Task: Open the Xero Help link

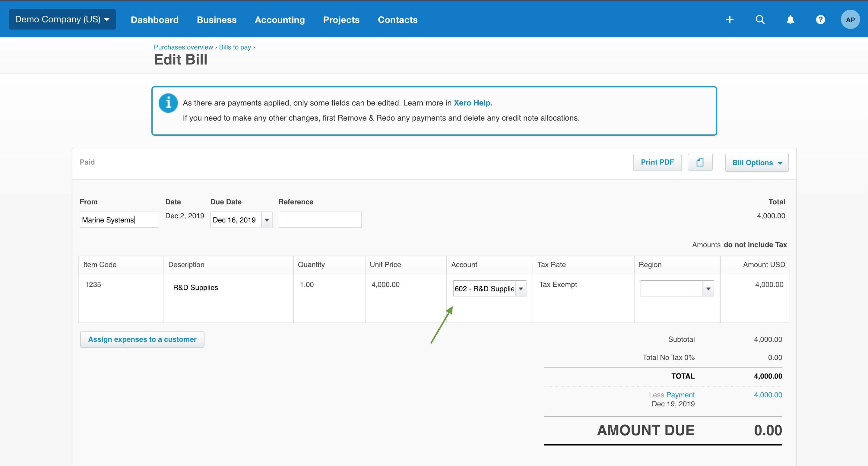Action: (472, 103)
